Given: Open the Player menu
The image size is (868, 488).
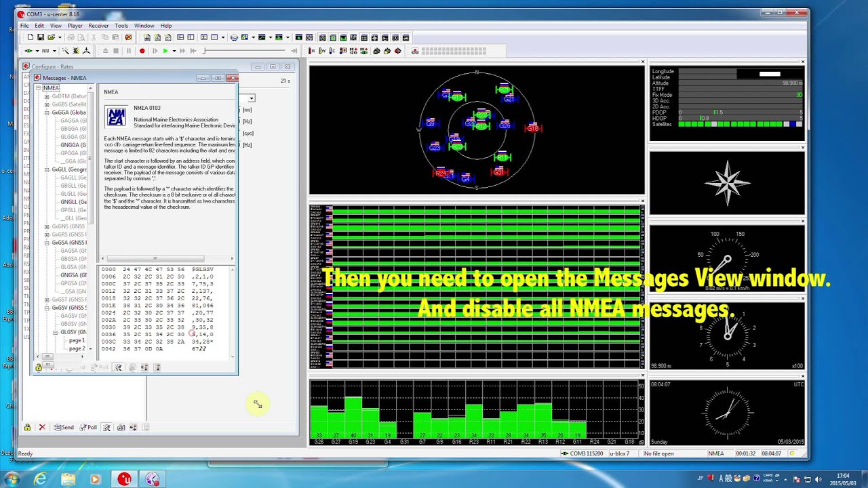Looking at the screenshot, I should (x=75, y=26).
